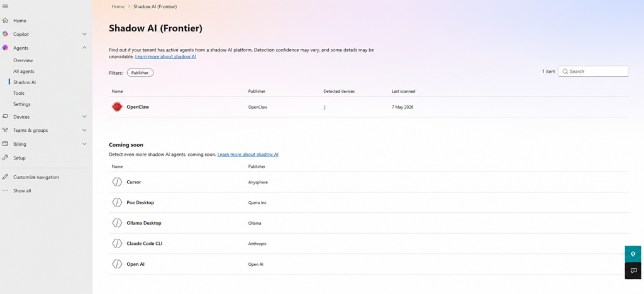Click the Detected devices column header
Screen dimensions: 644x294
point(339,92)
